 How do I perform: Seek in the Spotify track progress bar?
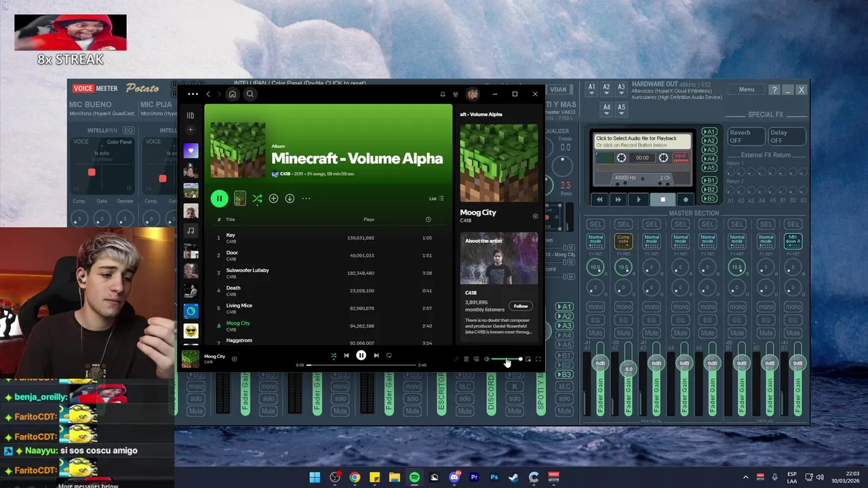[361, 365]
